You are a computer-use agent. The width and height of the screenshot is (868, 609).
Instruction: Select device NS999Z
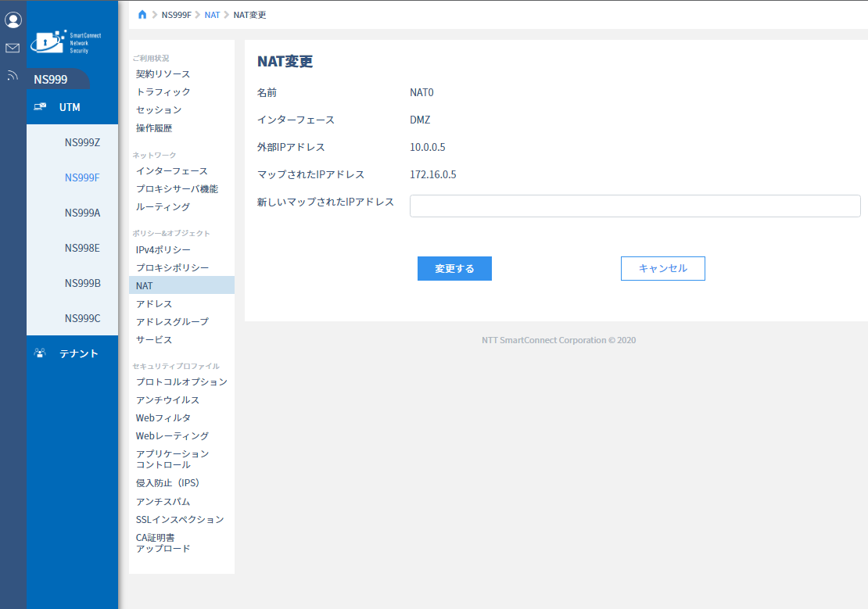pyautogui.click(x=82, y=142)
